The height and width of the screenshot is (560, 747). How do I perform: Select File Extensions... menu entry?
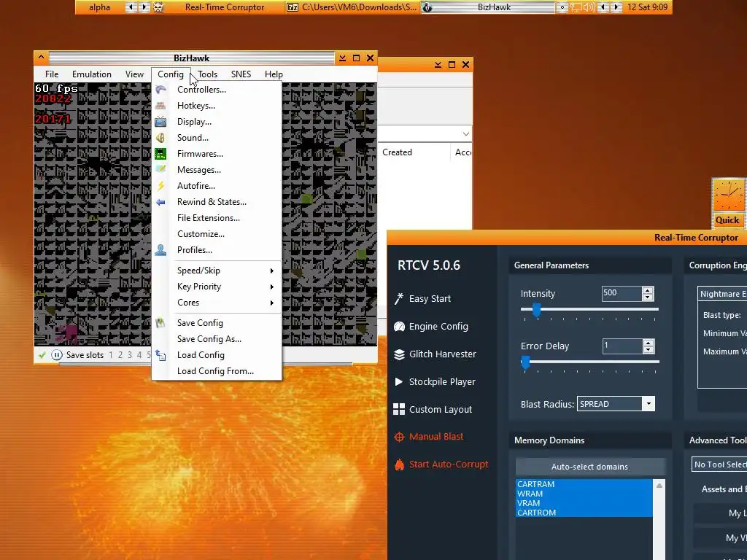(217, 218)
